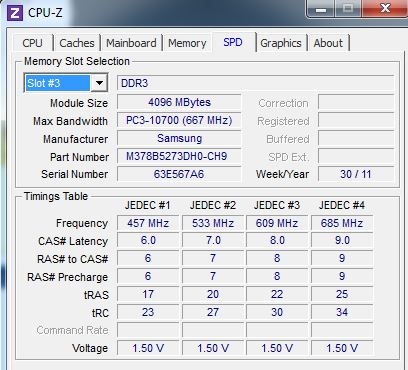Click the 609 MHz frequency cell

pyautogui.click(x=277, y=223)
